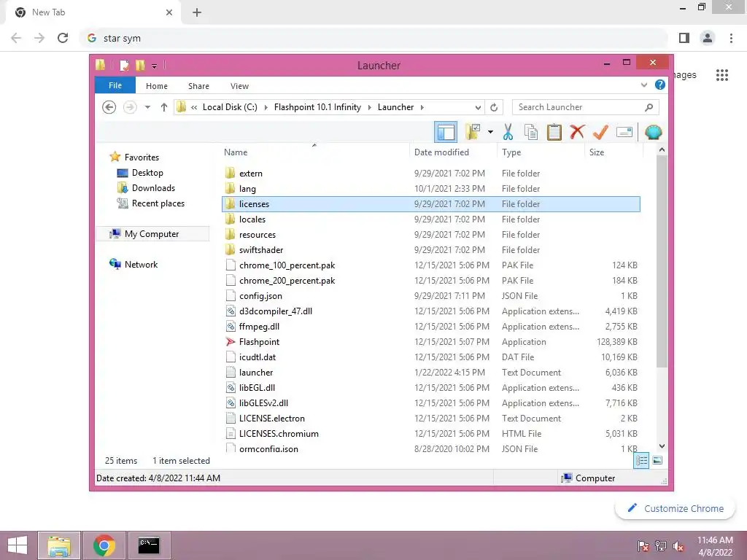The image size is (747, 560).
Task: Go up one folder level arrow
Action: [x=164, y=107]
